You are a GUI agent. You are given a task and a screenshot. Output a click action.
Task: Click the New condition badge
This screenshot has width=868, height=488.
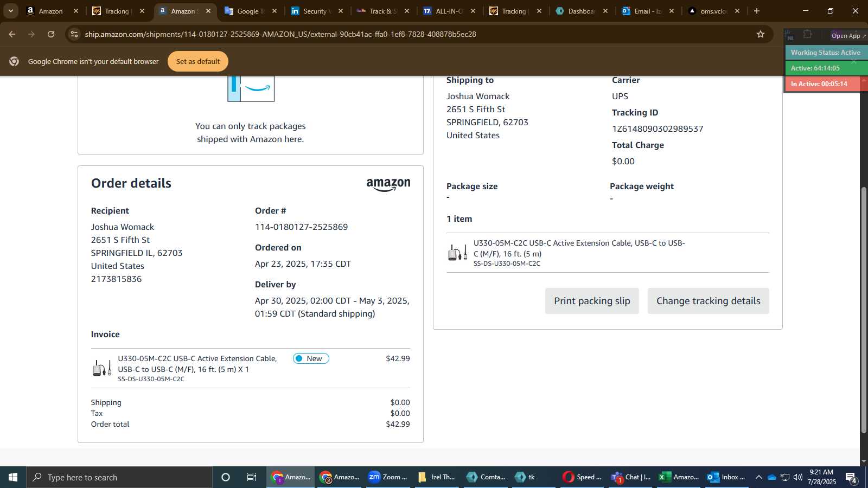point(311,358)
